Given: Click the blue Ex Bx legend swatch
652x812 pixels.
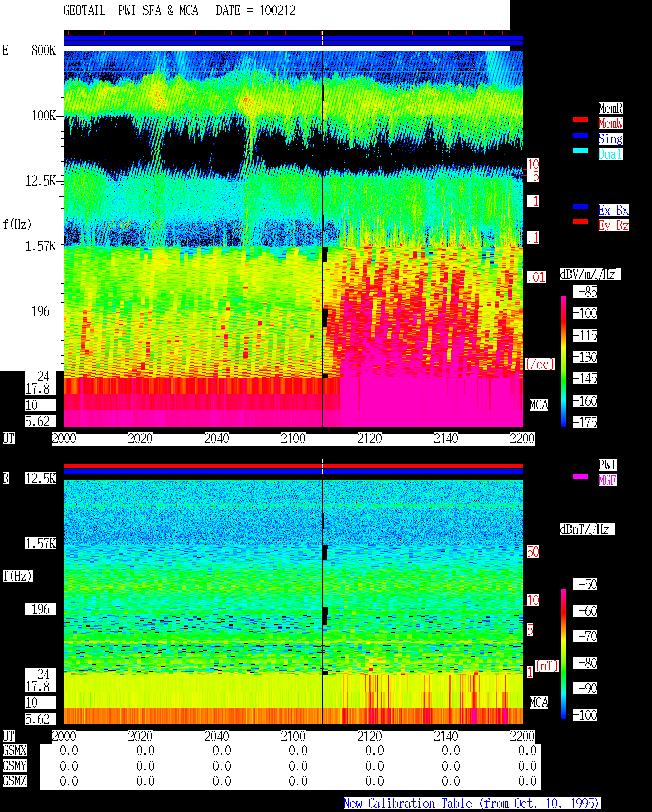Looking at the screenshot, I should (581, 206).
